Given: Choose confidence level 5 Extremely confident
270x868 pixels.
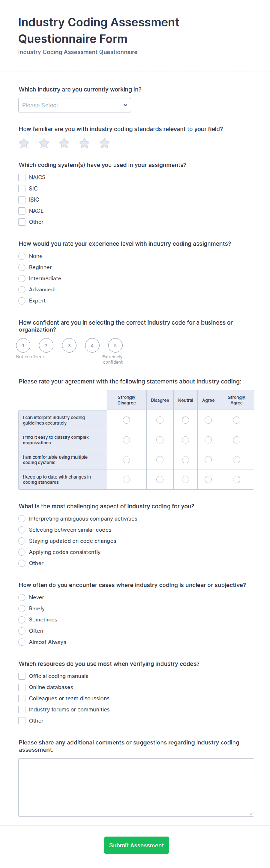Looking at the screenshot, I should [x=115, y=345].
